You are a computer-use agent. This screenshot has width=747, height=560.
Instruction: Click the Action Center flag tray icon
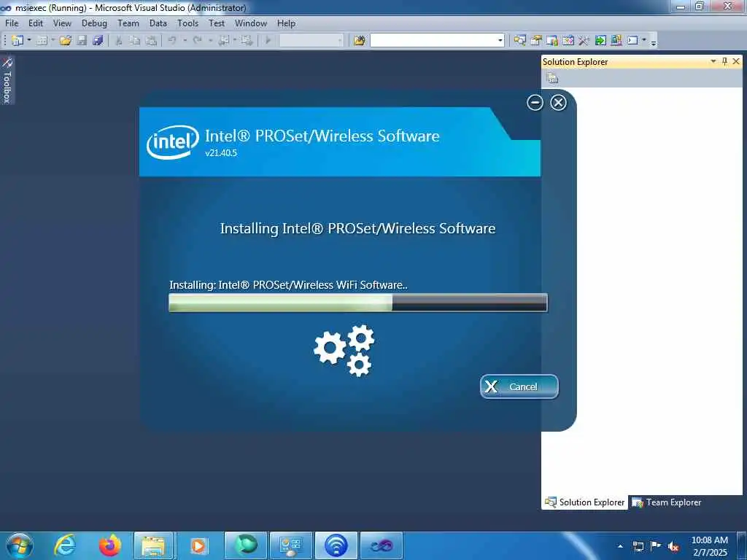[656, 546]
